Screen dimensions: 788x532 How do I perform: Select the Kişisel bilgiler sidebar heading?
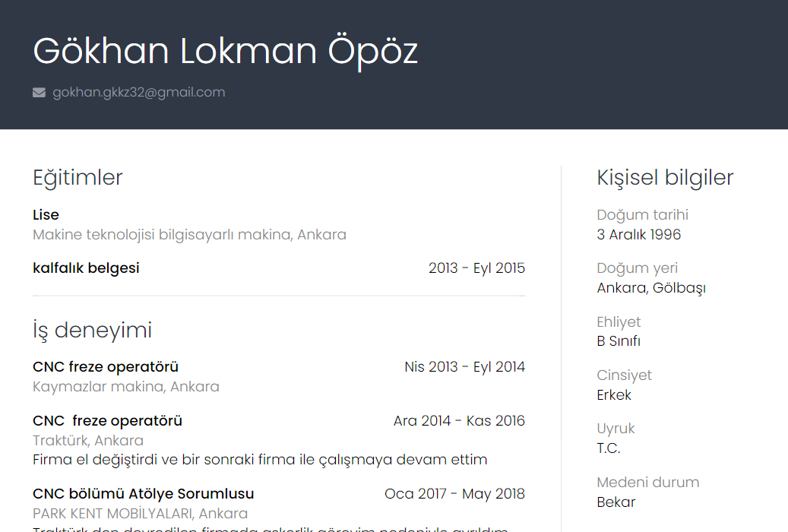pos(665,178)
